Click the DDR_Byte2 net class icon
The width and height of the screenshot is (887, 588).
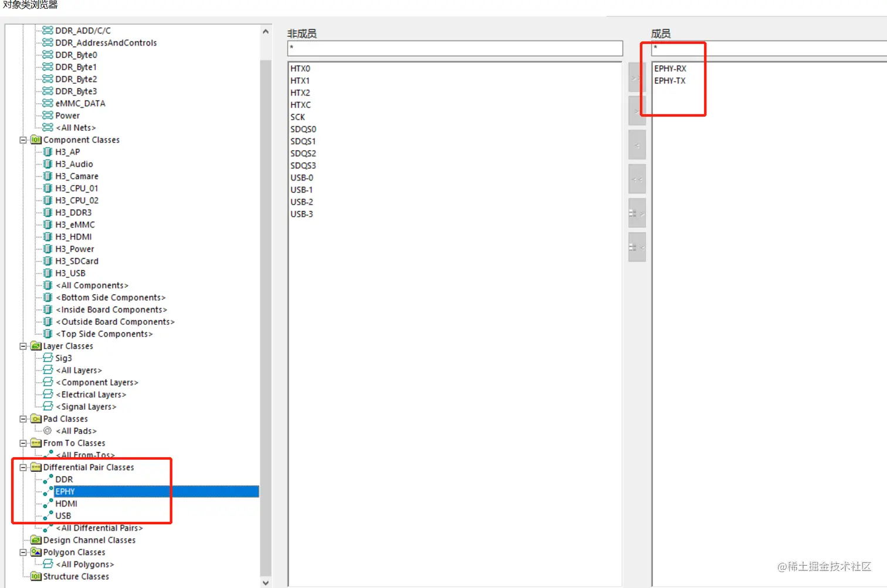point(48,79)
